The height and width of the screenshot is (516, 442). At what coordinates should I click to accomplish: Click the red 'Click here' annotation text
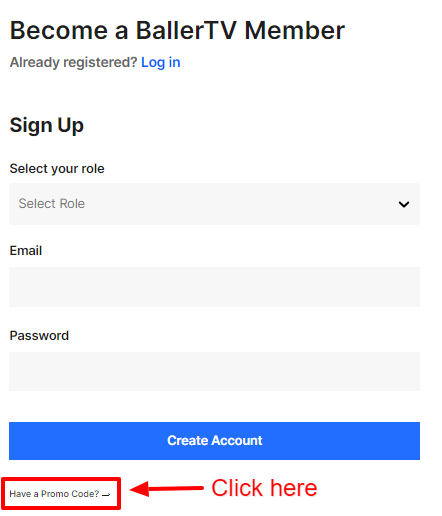(264, 488)
